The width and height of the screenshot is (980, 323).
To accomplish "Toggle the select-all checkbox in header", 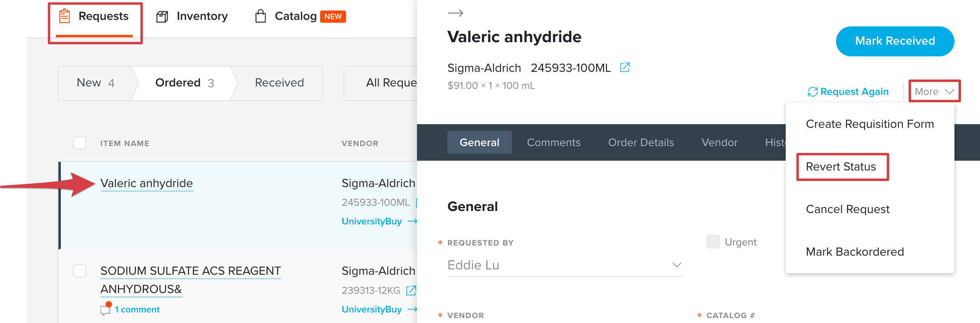I will 80,143.
